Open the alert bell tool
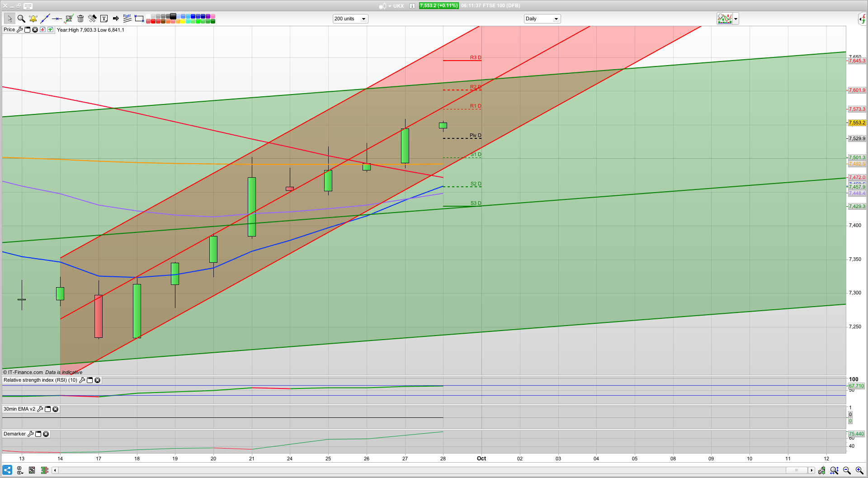This screenshot has width=868, height=478. click(x=33, y=19)
